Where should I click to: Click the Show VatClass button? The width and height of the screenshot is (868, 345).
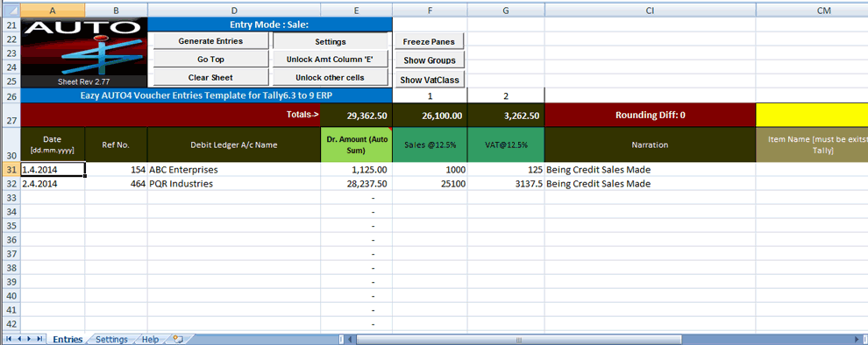(x=429, y=80)
